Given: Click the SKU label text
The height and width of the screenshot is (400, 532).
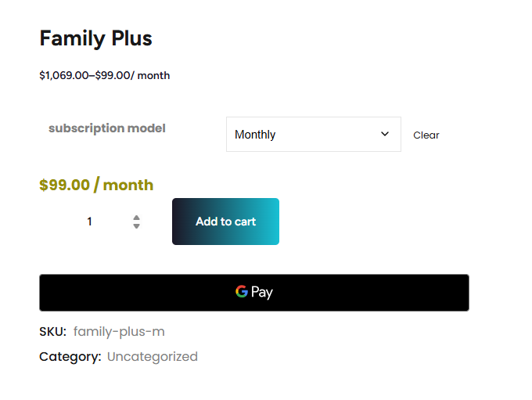Looking at the screenshot, I should [52, 332].
